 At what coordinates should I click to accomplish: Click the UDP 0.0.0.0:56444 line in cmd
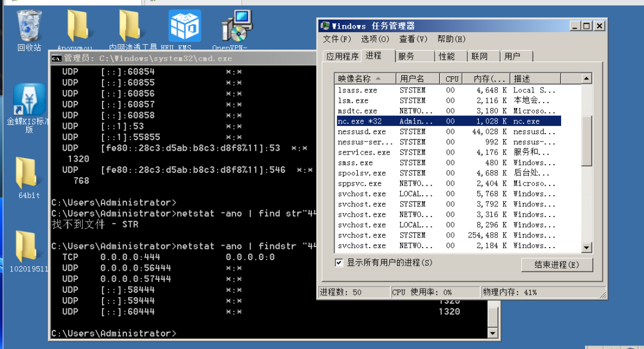point(152,268)
